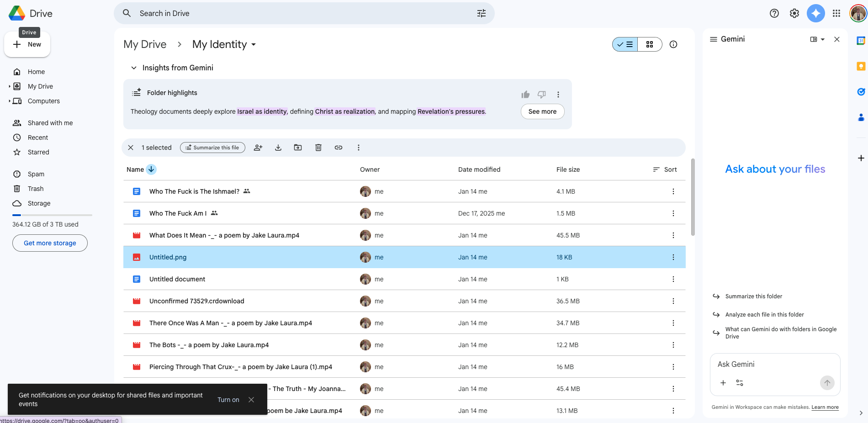Click See more in folder highlights
The width and height of the screenshot is (868, 423).
click(x=542, y=111)
